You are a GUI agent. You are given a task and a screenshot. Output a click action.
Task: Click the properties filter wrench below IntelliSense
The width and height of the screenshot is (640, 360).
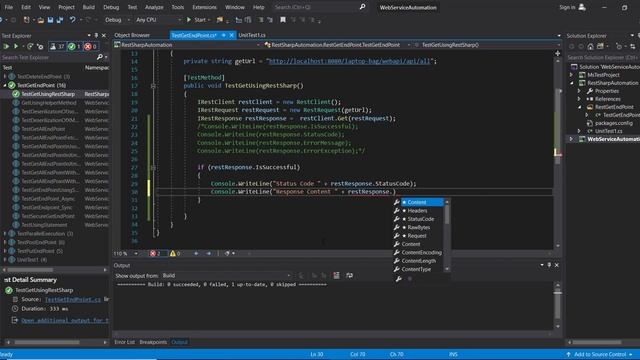pyautogui.click(x=399, y=279)
